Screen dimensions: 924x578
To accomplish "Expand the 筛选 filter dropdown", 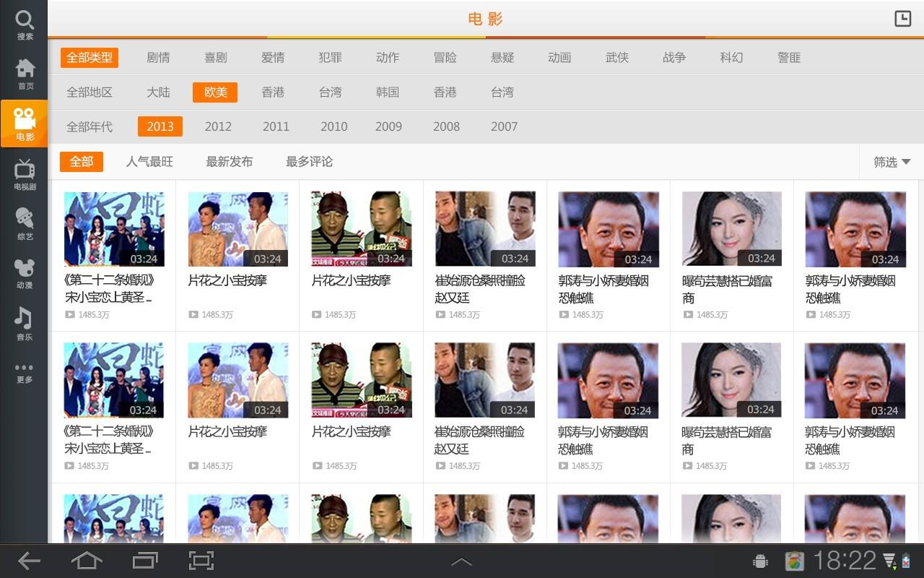I will pos(892,162).
